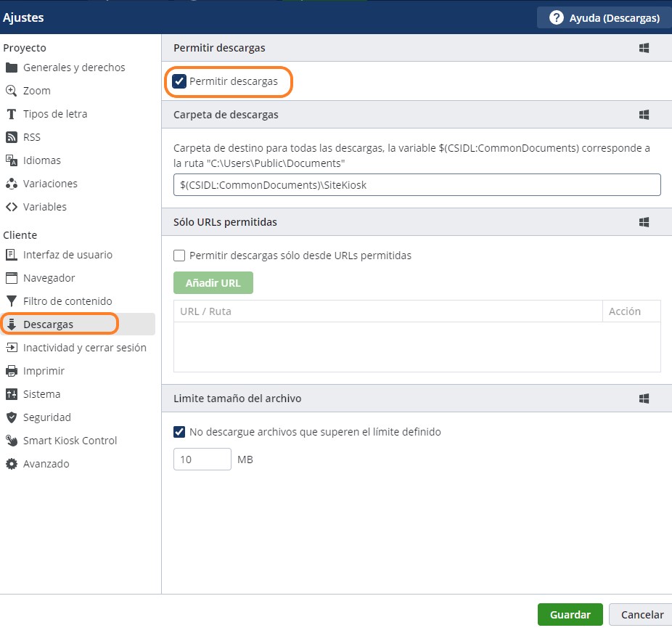Click the download folder path input field
The height and width of the screenshot is (633, 672).
click(417, 185)
